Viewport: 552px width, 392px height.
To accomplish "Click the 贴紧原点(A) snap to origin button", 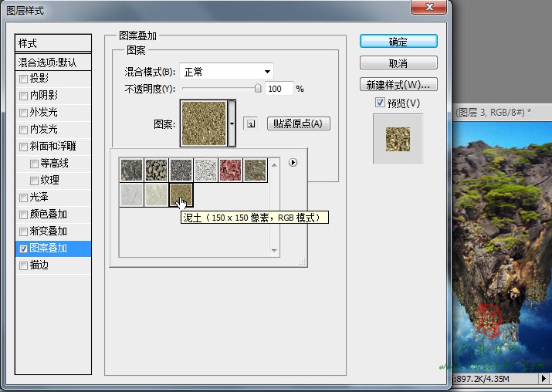I will pyautogui.click(x=299, y=123).
